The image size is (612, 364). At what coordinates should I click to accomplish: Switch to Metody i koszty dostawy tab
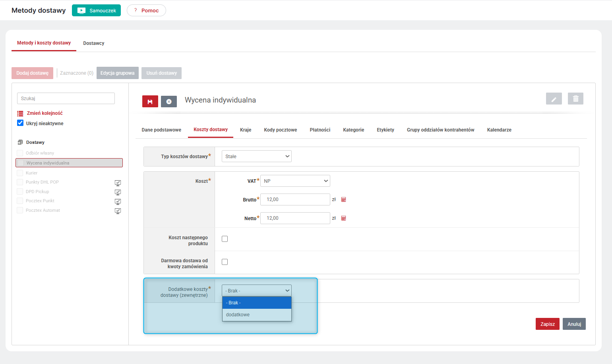pyautogui.click(x=44, y=43)
